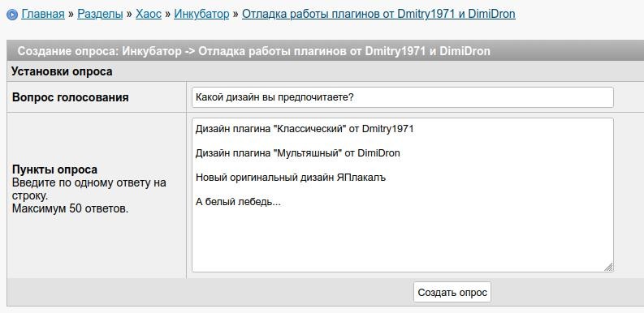Click the line 'Новый оригинальный дизайн ЯПлакалъ'
644x313 pixels.
[x=291, y=178]
